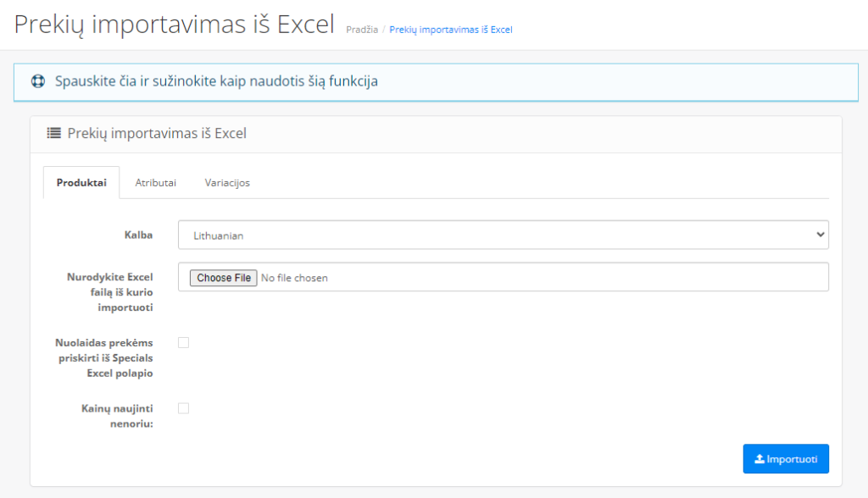Open the Kalba language dropdown

(x=504, y=235)
